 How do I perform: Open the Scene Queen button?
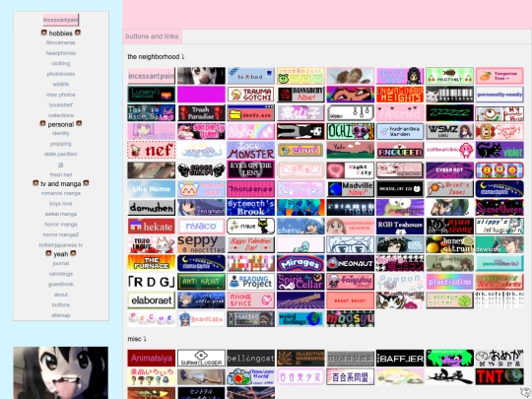point(499,208)
